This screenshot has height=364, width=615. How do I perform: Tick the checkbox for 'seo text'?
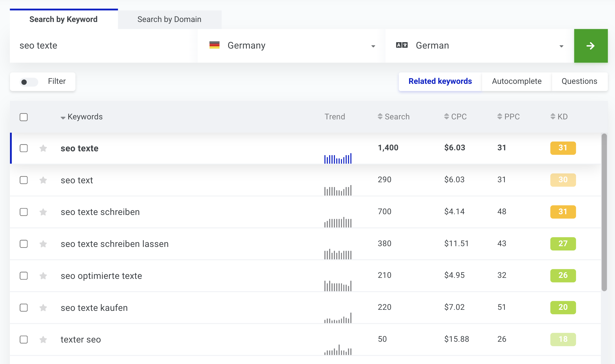[x=24, y=180]
